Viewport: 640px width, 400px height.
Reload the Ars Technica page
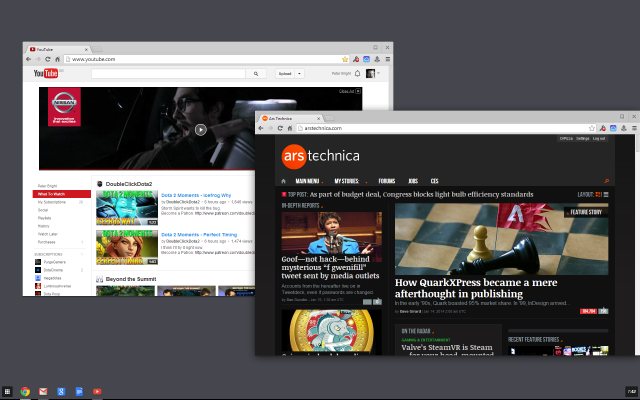[280, 128]
